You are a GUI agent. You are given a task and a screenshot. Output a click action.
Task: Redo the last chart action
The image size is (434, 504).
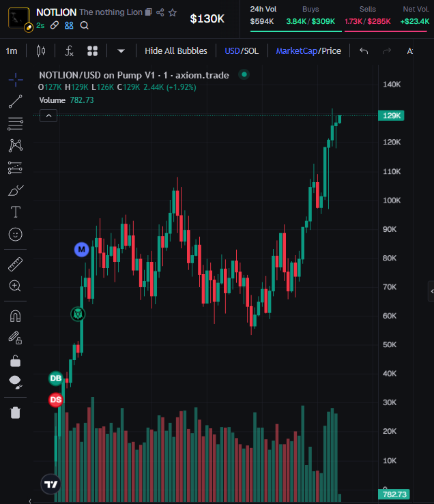coord(387,50)
